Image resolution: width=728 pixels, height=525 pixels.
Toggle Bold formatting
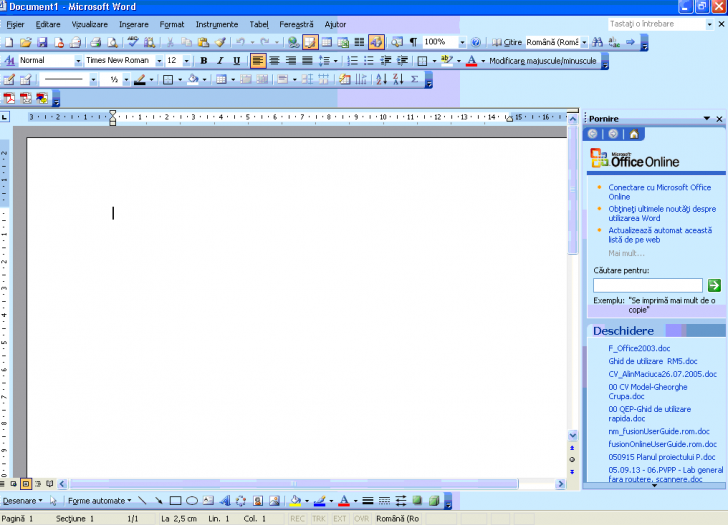203,61
